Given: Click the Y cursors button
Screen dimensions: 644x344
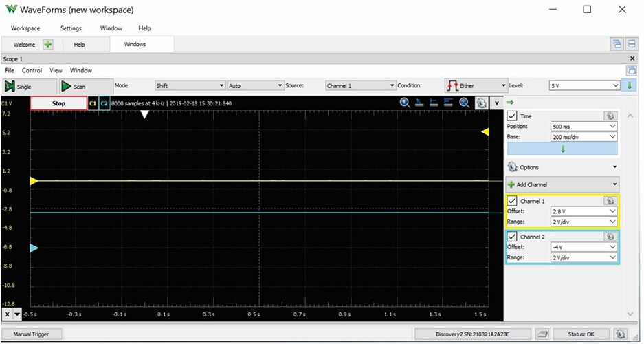Looking at the screenshot, I should [x=496, y=103].
